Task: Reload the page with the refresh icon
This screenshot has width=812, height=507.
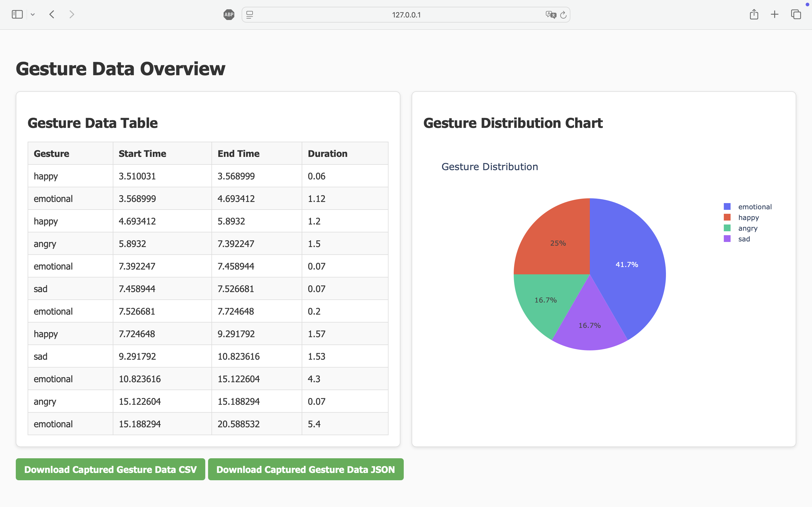Action: (563, 15)
